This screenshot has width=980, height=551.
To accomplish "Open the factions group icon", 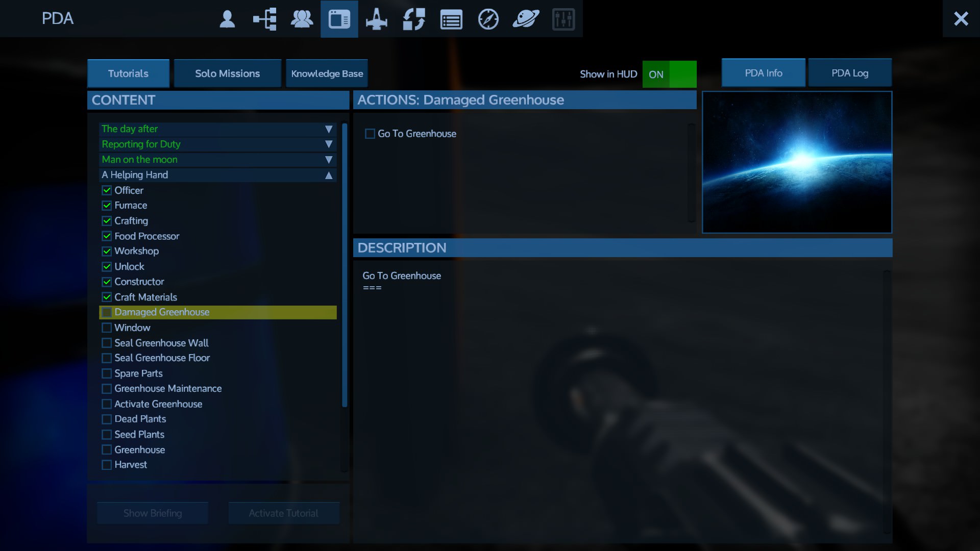I will [302, 19].
